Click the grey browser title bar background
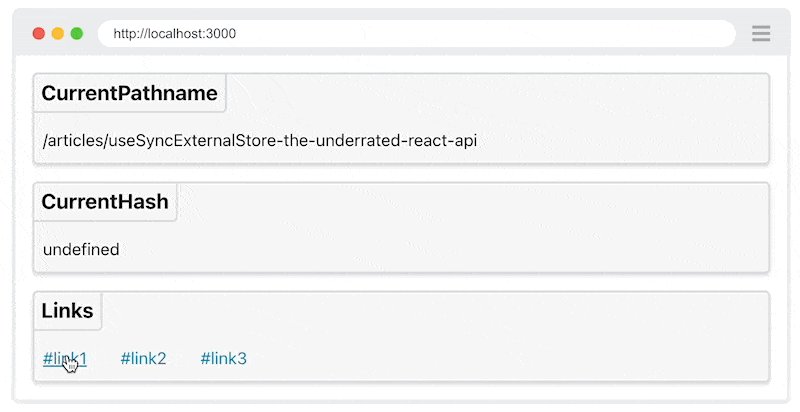 743,14
